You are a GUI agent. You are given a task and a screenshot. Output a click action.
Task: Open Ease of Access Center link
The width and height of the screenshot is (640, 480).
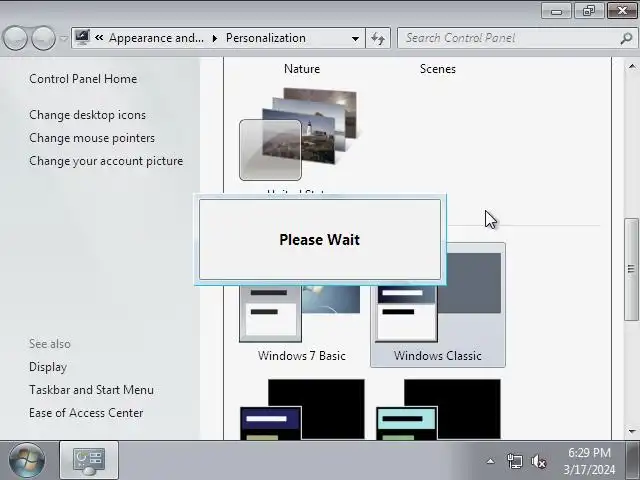(x=86, y=413)
